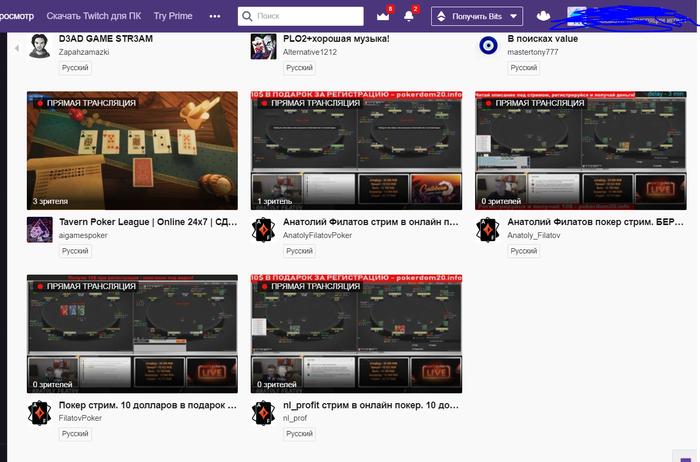
Task: Open the Try Prime menu item
Action: coord(173,16)
